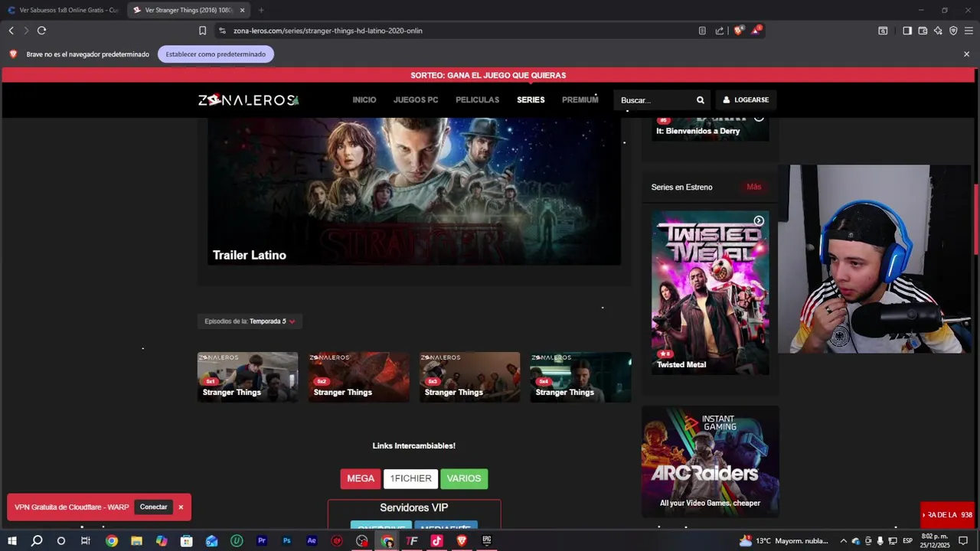
Task: Open the Twisted Metal series poster
Action: (x=710, y=293)
